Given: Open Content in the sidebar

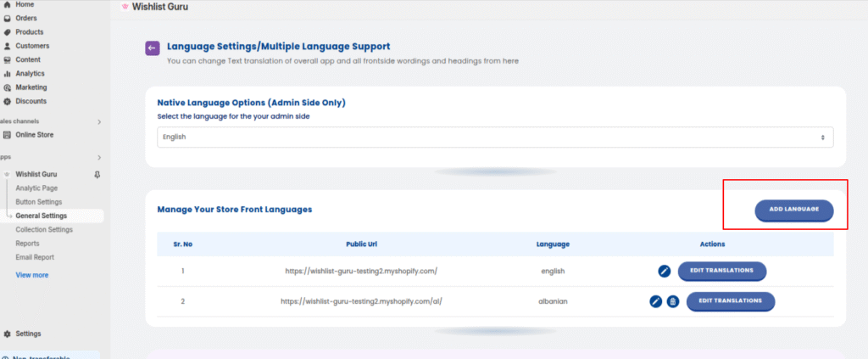Looking at the screenshot, I should pyautogui.click(x=28, y=59).
